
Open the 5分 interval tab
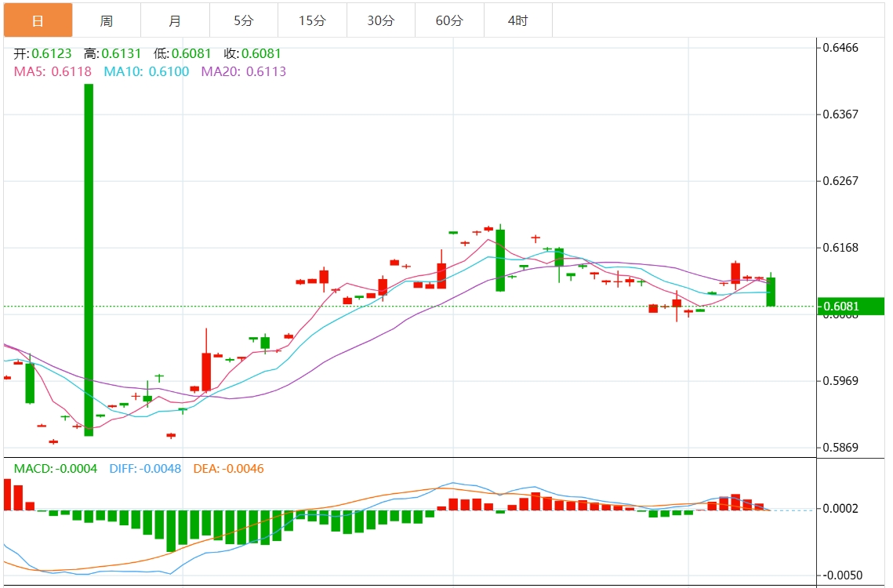[x=244, y=20]
